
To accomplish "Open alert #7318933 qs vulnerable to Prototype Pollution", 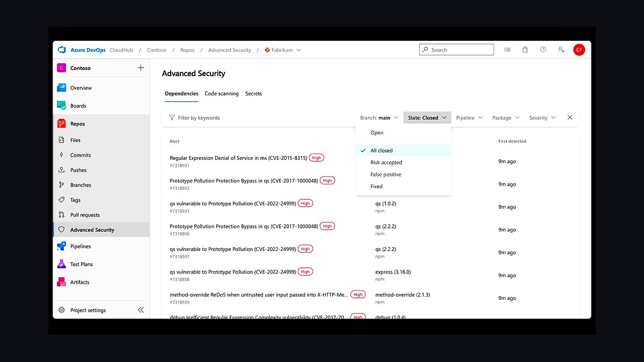I will pos(233,203).
